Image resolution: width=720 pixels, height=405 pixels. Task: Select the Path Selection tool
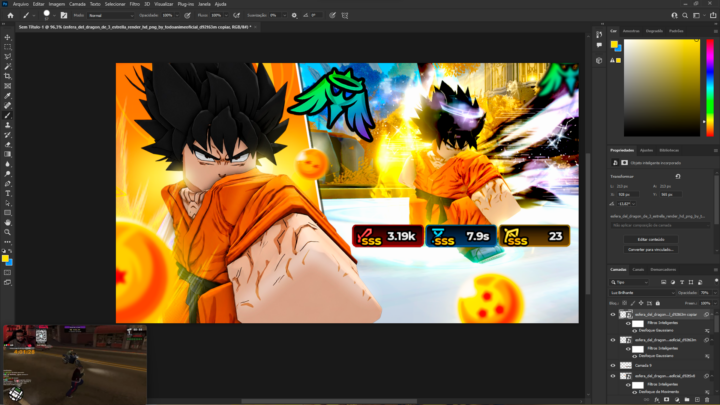7,203
